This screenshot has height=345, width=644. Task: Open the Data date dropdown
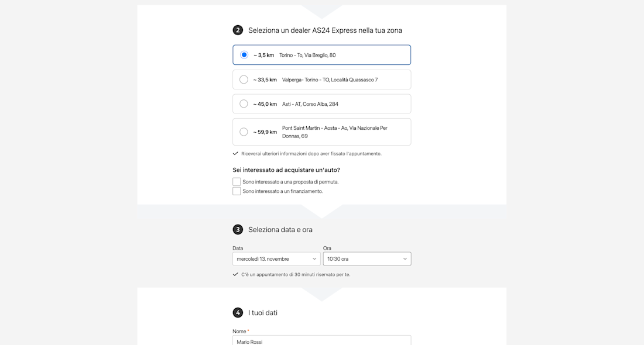[276, 259]
